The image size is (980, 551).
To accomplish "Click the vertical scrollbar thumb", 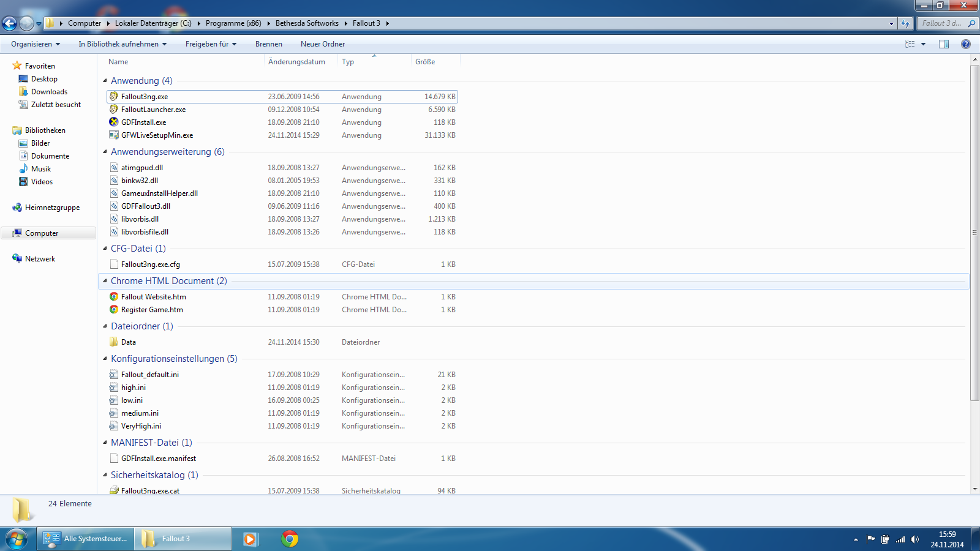I will pos(974,233).
